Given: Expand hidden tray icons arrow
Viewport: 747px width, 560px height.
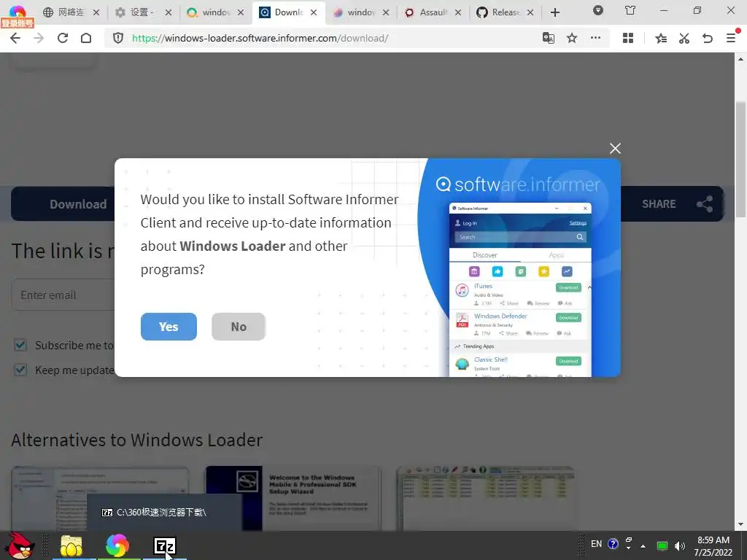Looking at the screenshot, I should 643,546.
